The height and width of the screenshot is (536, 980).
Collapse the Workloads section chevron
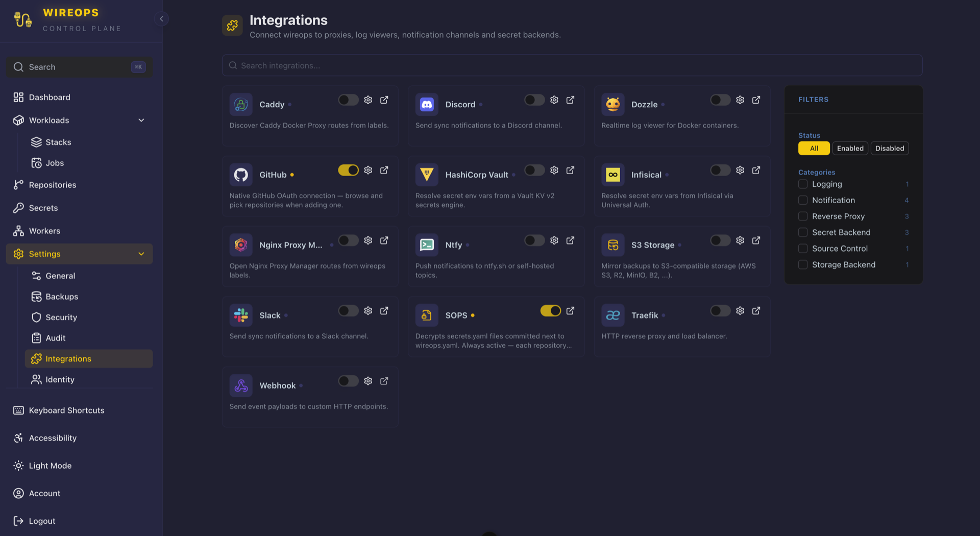141,120
